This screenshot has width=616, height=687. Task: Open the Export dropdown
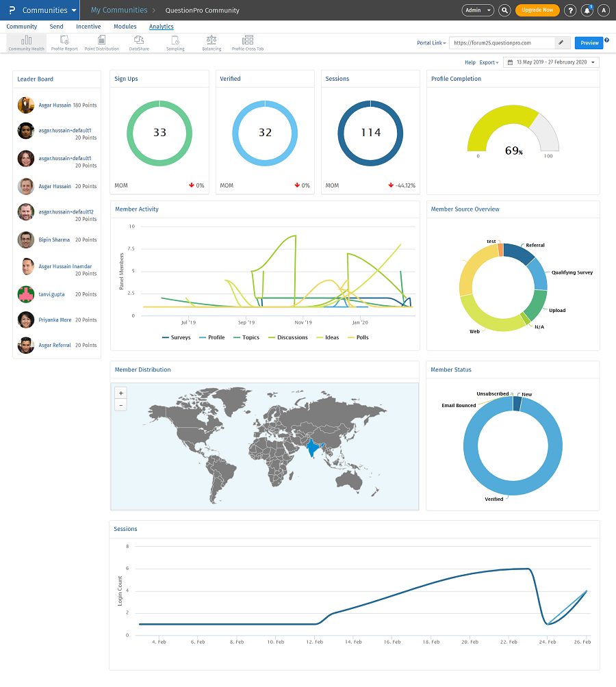click(489, 62)
